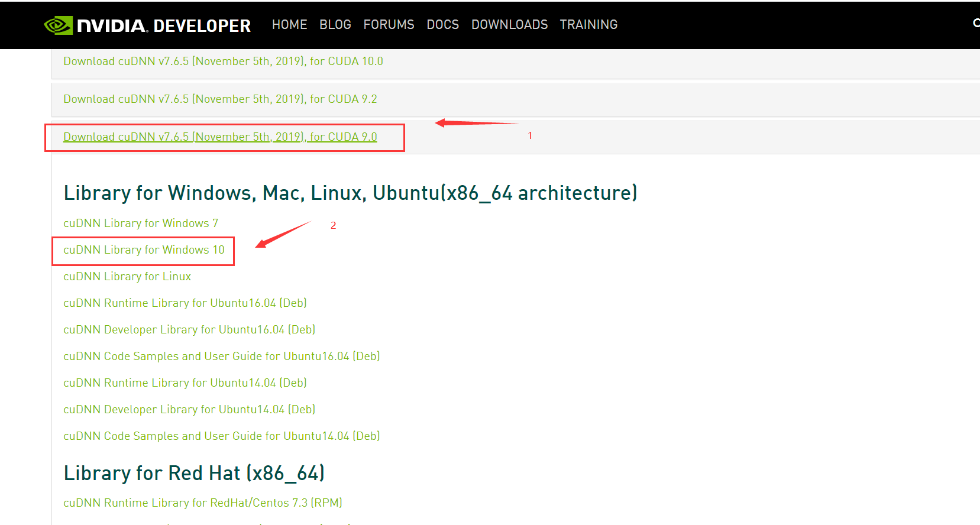Viewport: 980px width, 525px height.
Task: Open the HOME menu item
Action: pyautogui.click(x=290, y=25)
